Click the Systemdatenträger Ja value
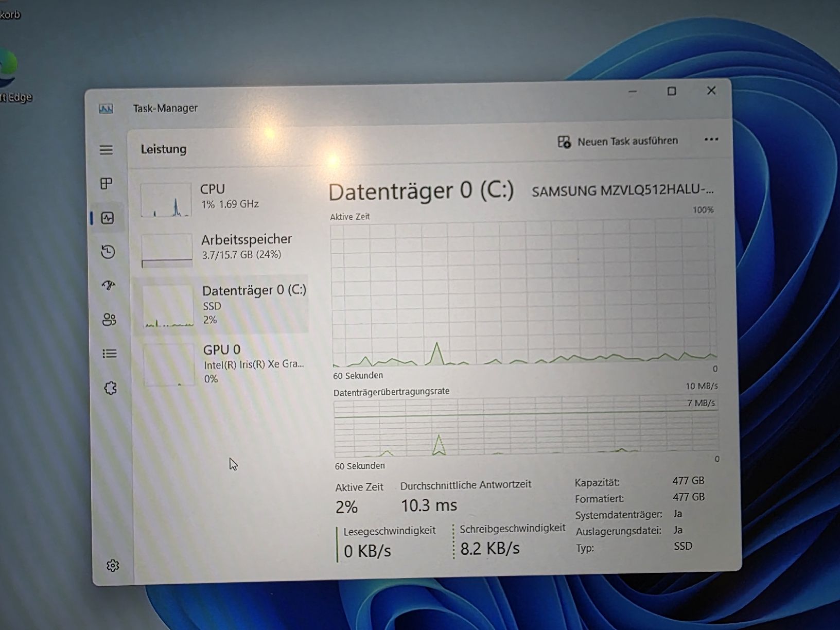This screenshot has width=840, height=630. [678, 514]
